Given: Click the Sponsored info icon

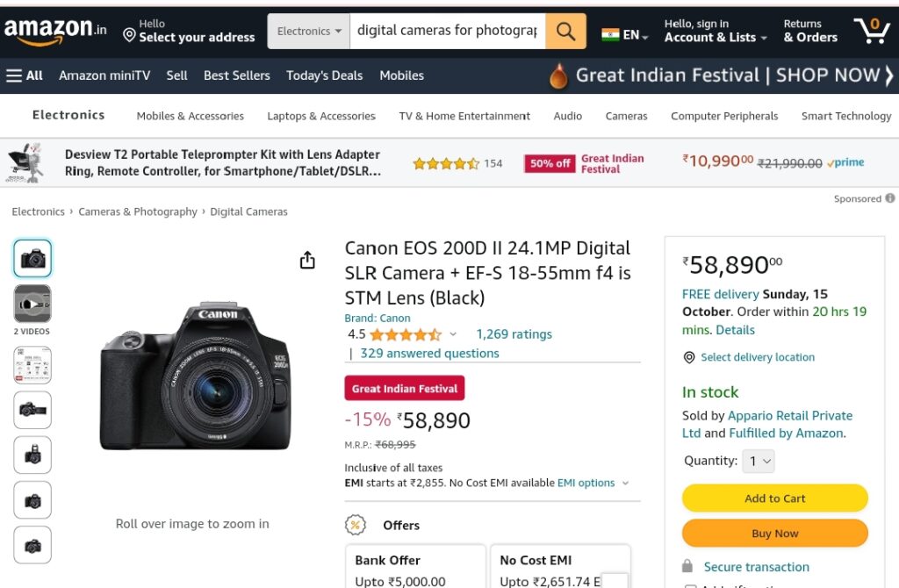Looking at the screenshot, I should 890,198.
